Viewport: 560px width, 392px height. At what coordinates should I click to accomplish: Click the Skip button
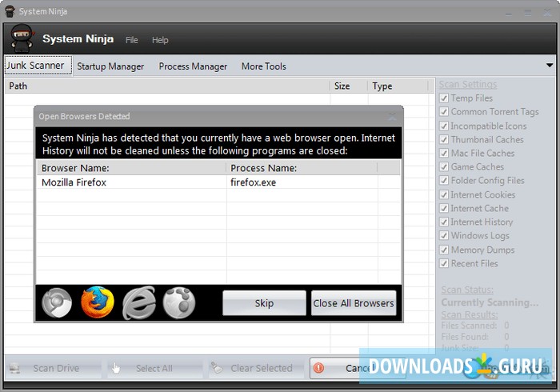click(264, 303)
